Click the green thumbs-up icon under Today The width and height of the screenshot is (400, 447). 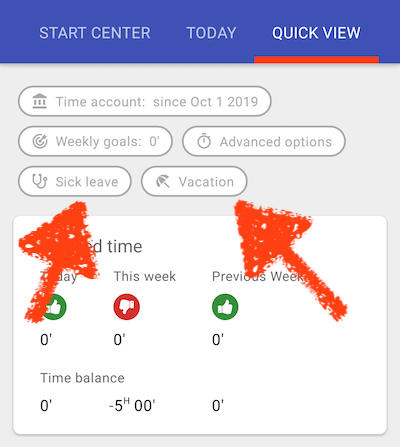pos(54,307)
